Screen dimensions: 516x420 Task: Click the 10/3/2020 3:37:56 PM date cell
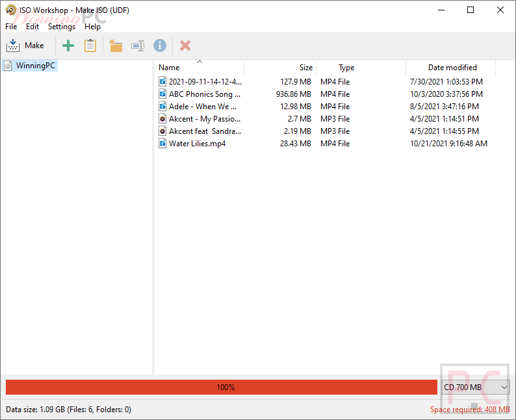tap(446, 94)
